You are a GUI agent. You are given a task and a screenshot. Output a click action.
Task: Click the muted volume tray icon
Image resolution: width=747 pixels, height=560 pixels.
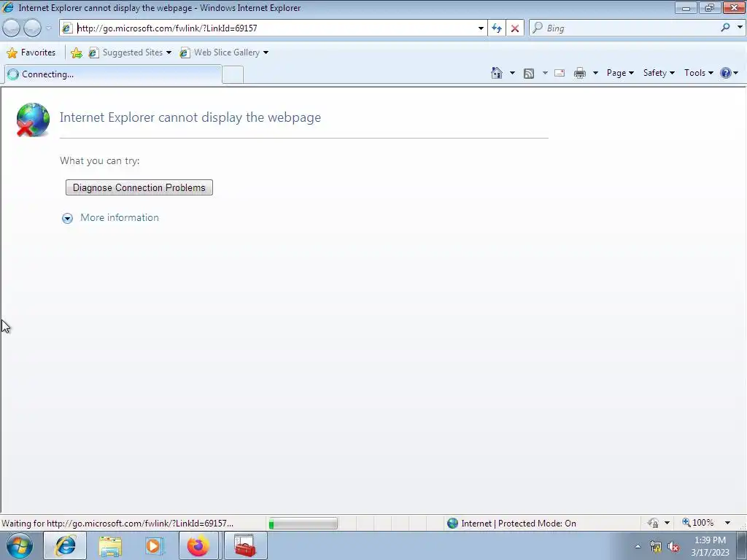(x=673, y=547)
